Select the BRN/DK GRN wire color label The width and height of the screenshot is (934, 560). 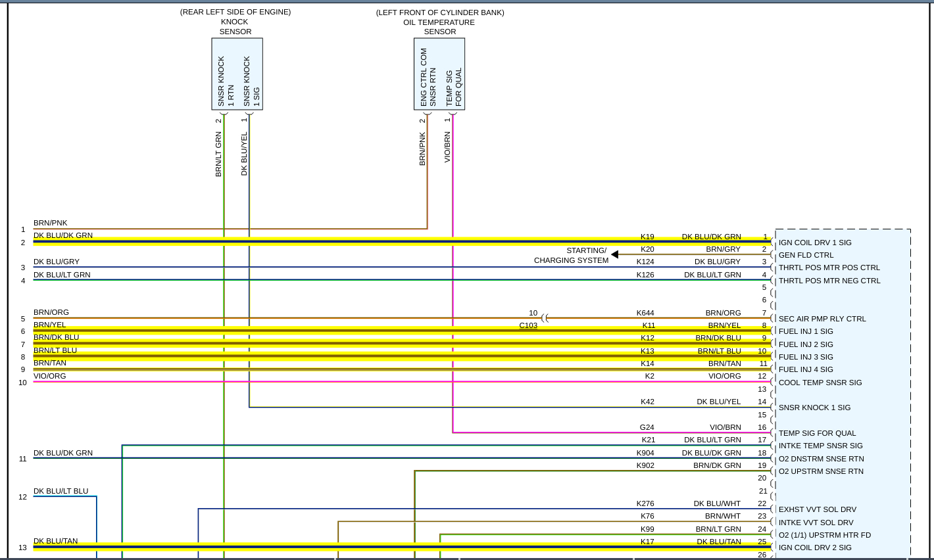(x=717, y=465)
